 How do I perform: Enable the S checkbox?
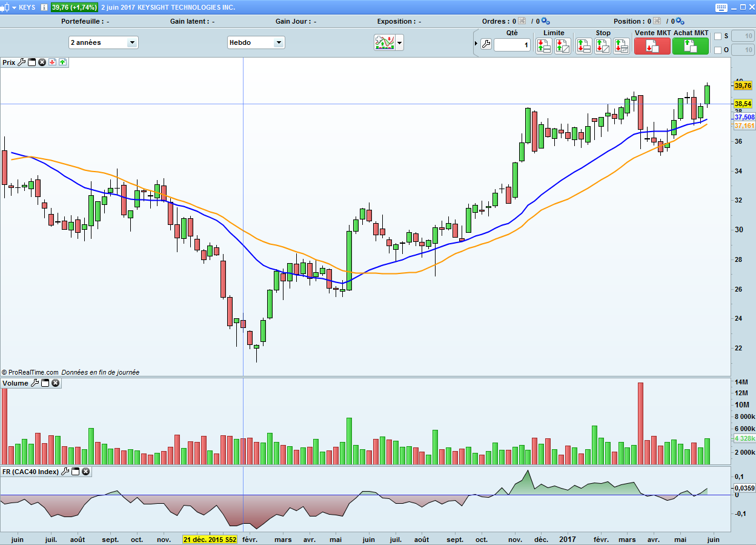[718, 36]
